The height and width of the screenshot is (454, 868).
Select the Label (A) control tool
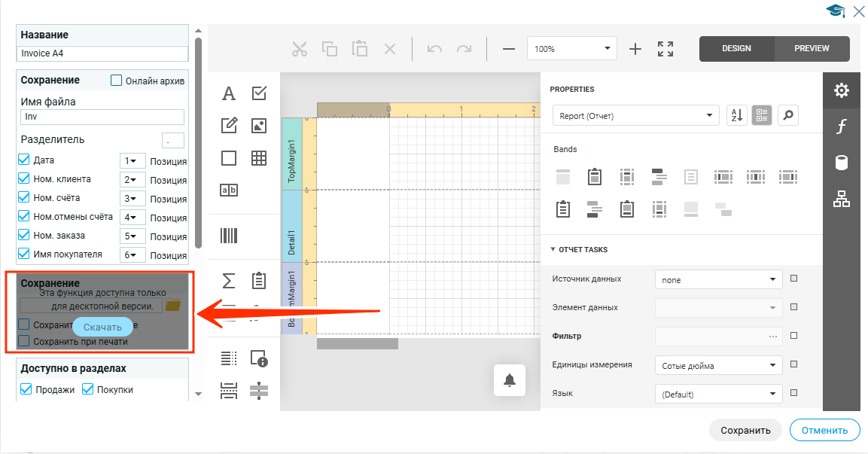[x=229, y=93]
